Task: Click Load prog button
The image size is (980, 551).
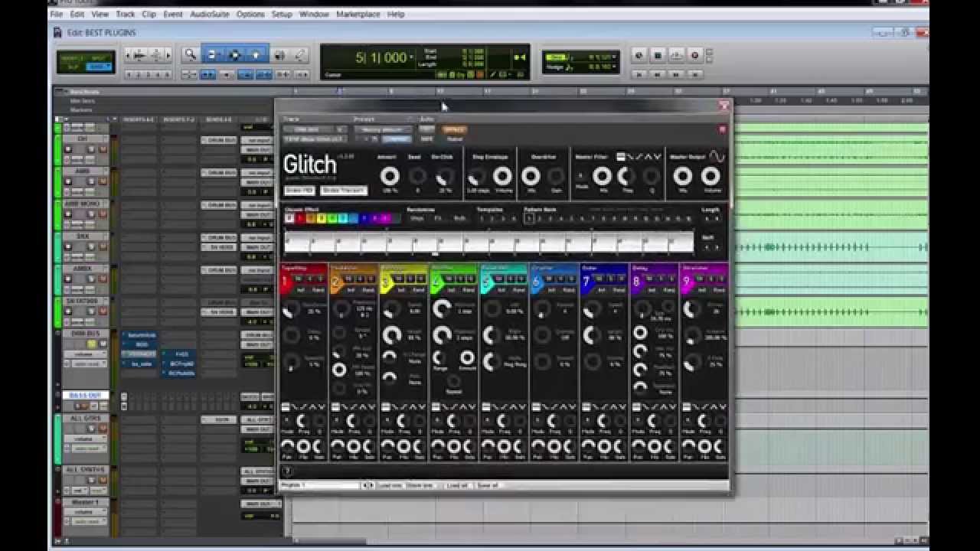Action: click(x=390, y=485)
